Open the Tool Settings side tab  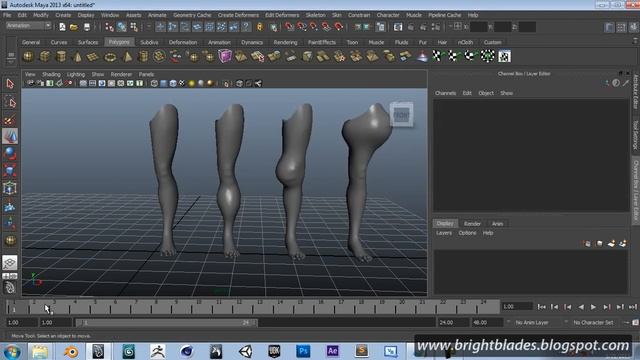(636, 135)
